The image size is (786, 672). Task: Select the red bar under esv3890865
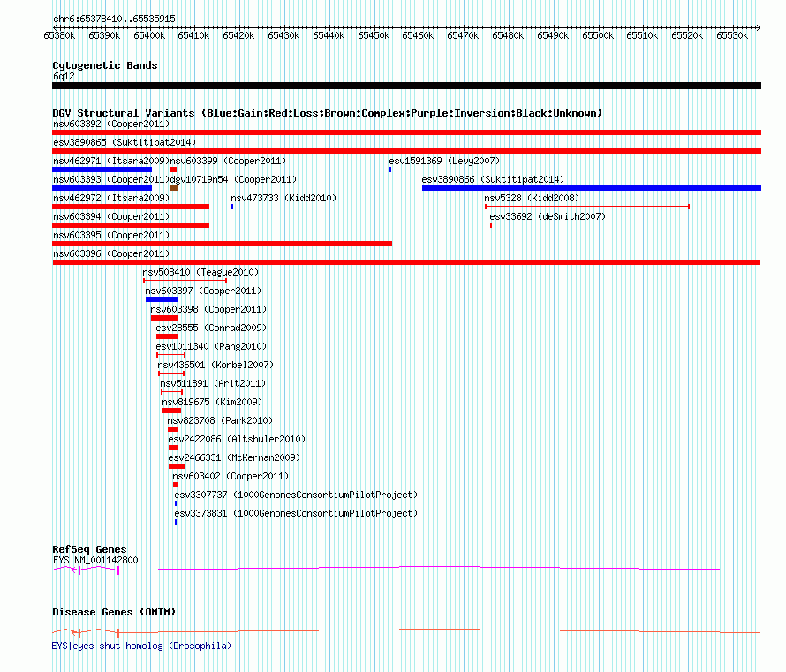[x=406, y=151]
